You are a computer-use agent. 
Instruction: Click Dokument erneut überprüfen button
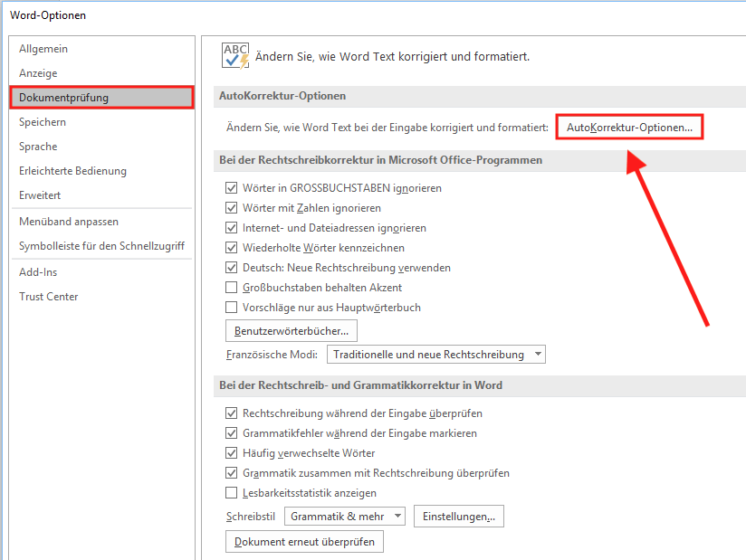[x=304, y=542]
